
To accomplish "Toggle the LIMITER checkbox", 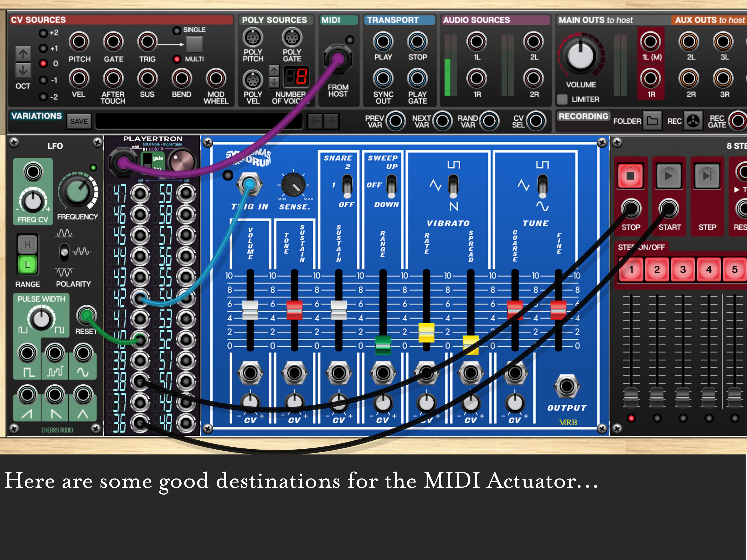I will click(x=562, y=99).
